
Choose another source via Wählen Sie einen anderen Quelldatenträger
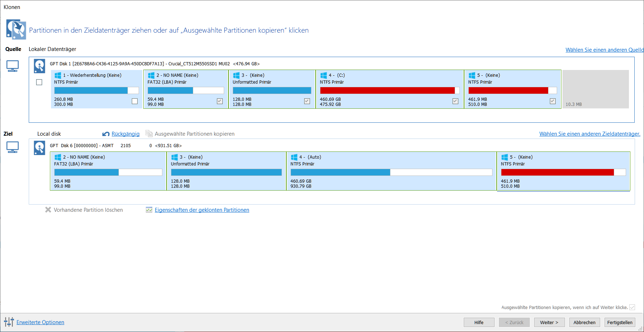604,50
